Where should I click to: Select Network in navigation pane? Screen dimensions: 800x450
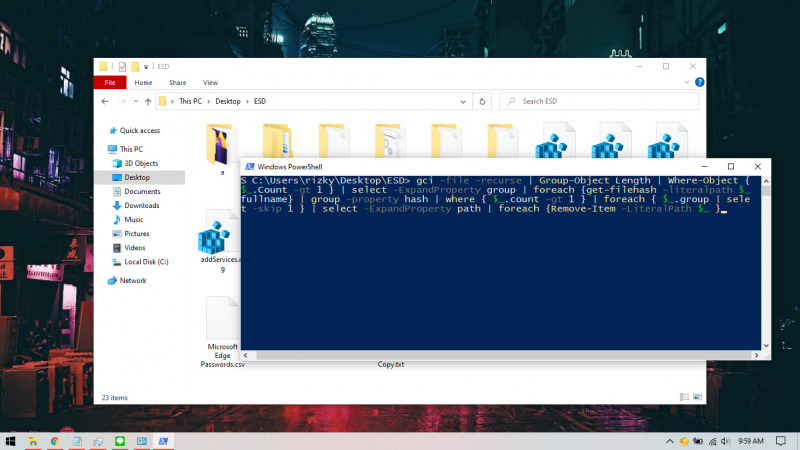tap(127, 281)
